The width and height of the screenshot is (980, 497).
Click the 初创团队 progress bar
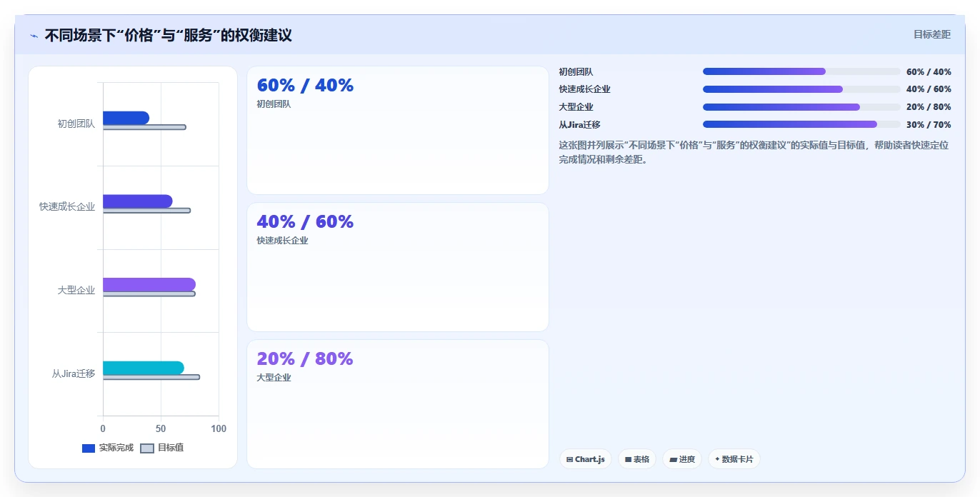pos(801,71)
